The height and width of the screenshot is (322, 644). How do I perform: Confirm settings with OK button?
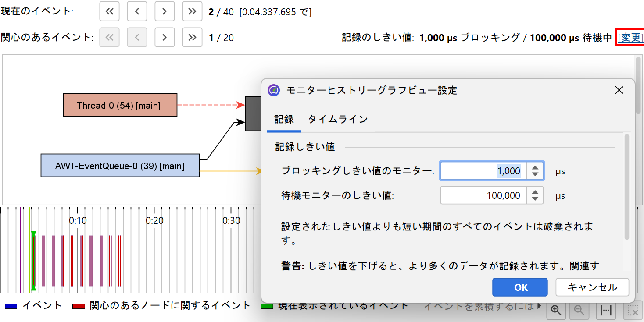click(x=520, y=287)
